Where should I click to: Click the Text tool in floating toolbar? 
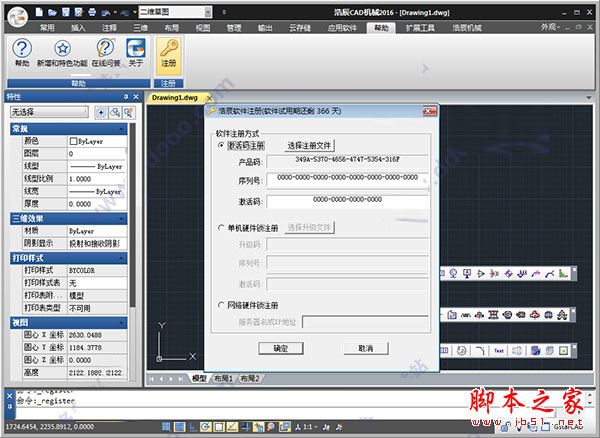click(499, 350)
